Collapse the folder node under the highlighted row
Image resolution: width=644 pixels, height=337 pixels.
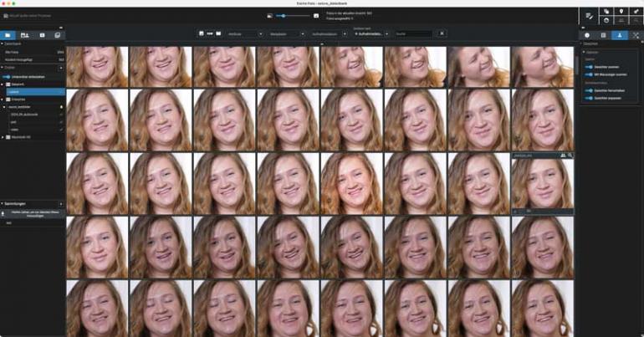coord(2,100)
